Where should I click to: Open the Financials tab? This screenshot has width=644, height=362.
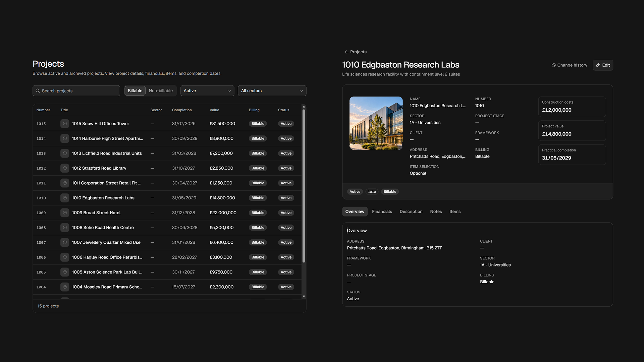(x=382, y=212)
